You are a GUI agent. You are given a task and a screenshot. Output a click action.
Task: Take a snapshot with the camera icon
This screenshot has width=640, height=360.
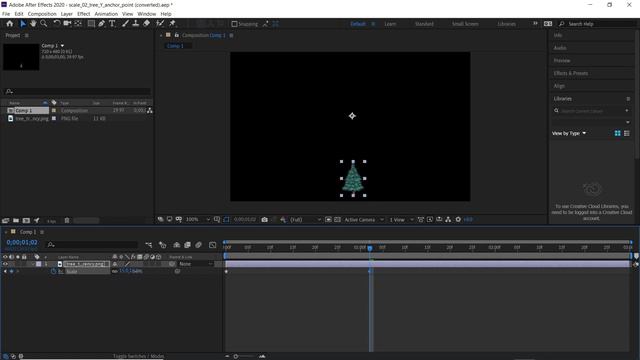264,220
